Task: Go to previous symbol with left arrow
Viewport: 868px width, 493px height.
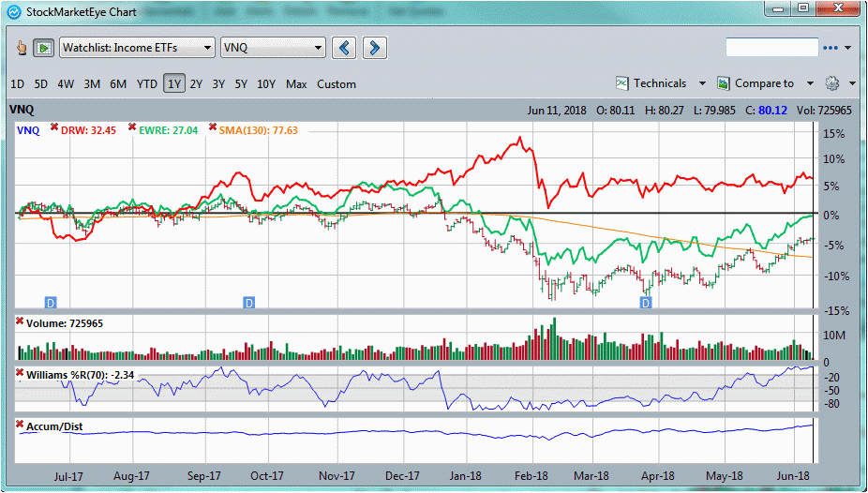Action: [x=345, y=48]
